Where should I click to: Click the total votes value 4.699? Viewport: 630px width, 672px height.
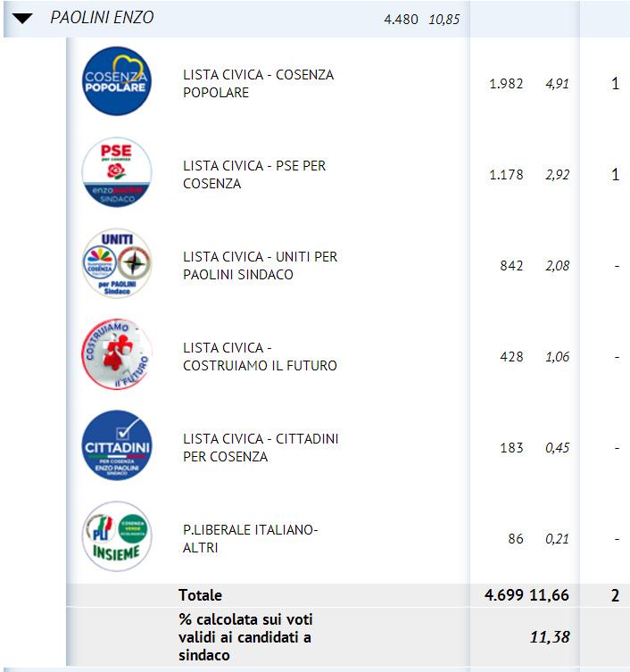[505, 595]
